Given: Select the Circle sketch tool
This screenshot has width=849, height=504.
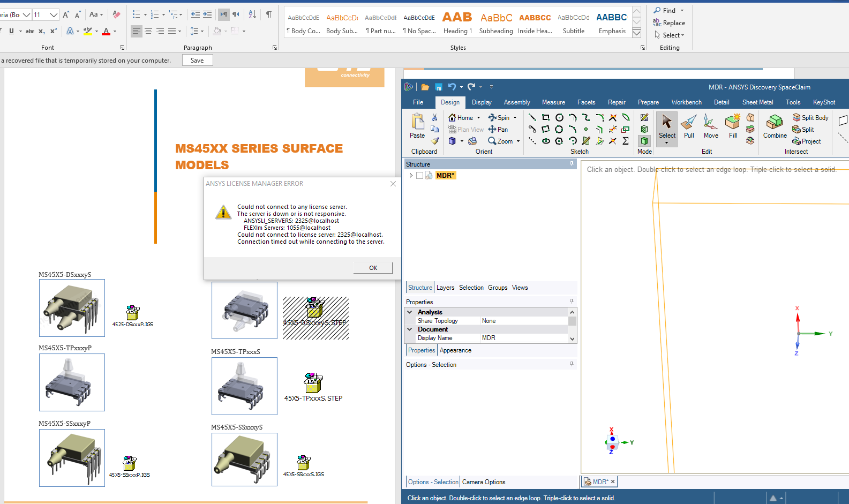Looking at the screenshot, I should click(559, 117).
